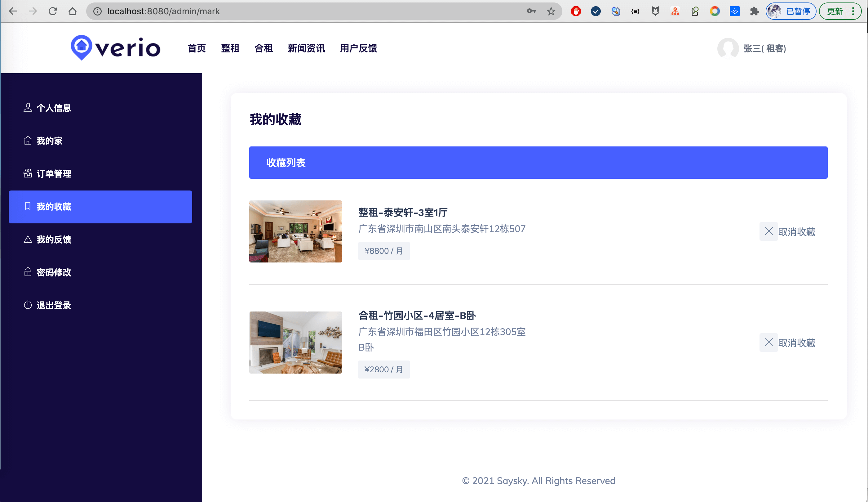Open the 泰安轩 living room thumbnail
The height and width of the screenshot is (502, 868).
[x=295, y=231]
